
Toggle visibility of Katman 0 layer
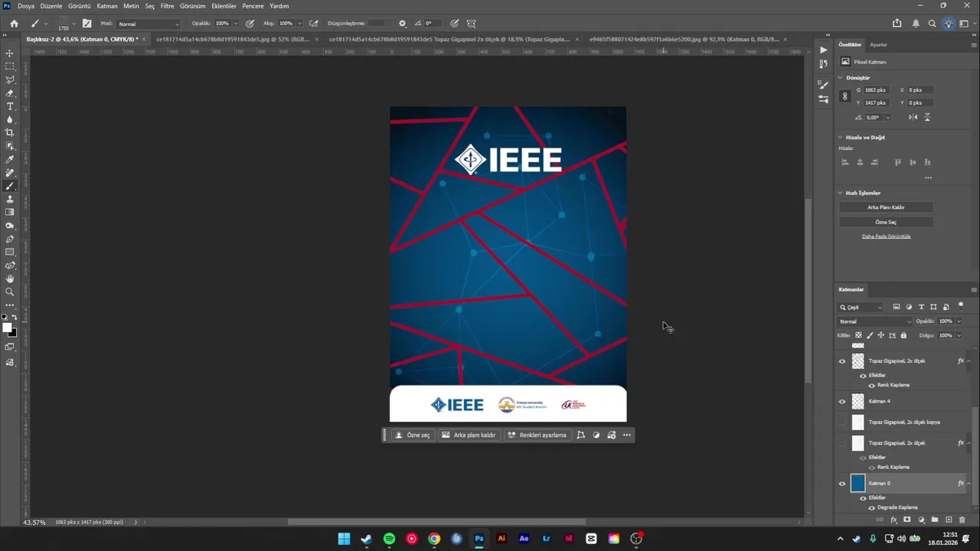coord(842,484)
